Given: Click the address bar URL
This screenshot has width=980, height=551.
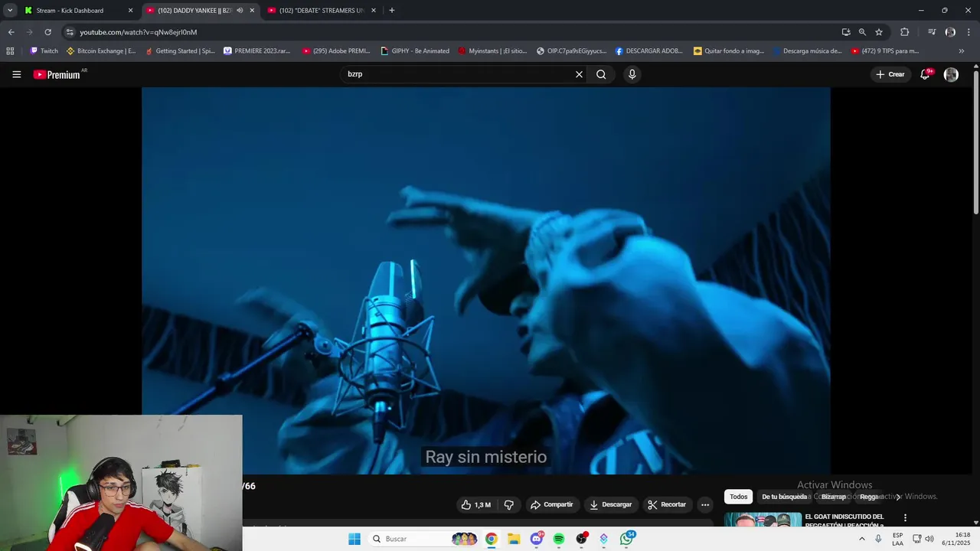Looking at the screenshot, I should [x=138, y=32].
